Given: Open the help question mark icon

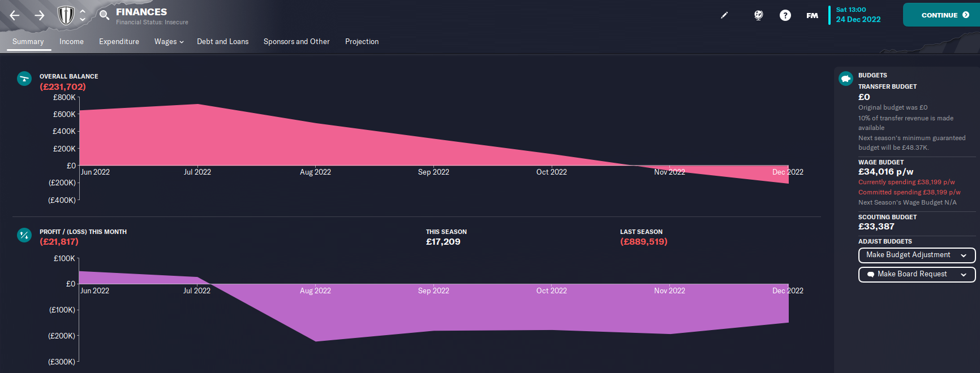Looking at the screenshot, I should click(x=785, y=15).
